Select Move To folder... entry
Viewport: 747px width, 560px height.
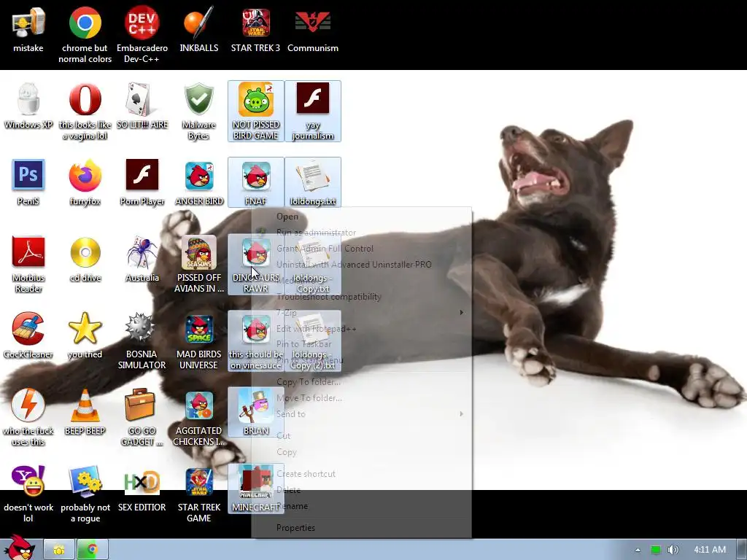tap(362, 398)
